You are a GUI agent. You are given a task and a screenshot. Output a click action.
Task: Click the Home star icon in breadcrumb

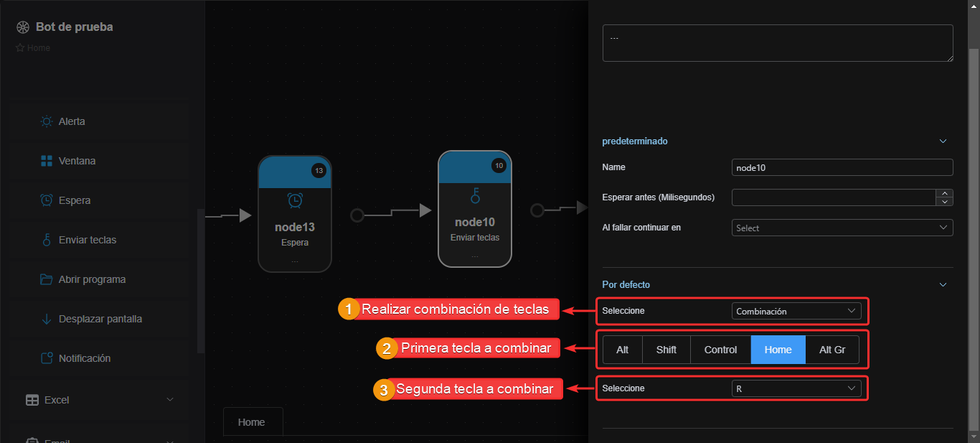tap(20, 48)
